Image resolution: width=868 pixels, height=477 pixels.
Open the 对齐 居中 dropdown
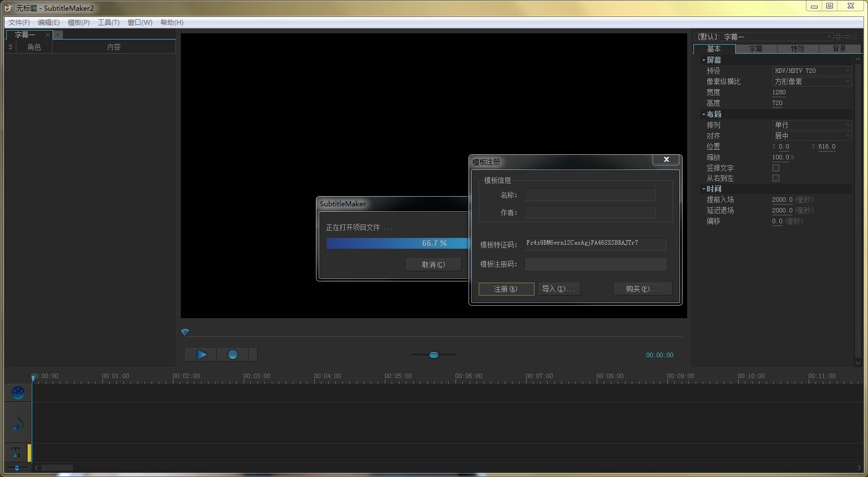(x=811, y=136)
